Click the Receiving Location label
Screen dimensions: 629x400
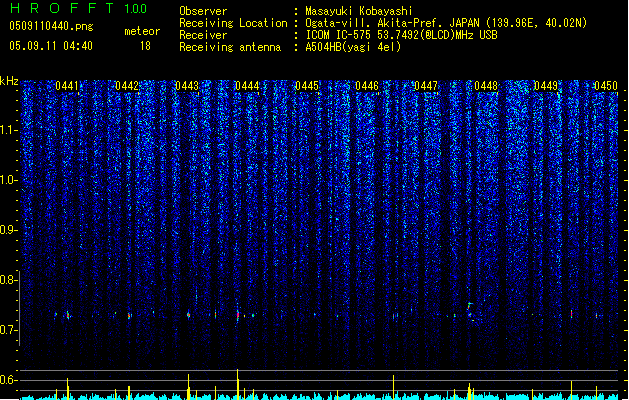233,23
